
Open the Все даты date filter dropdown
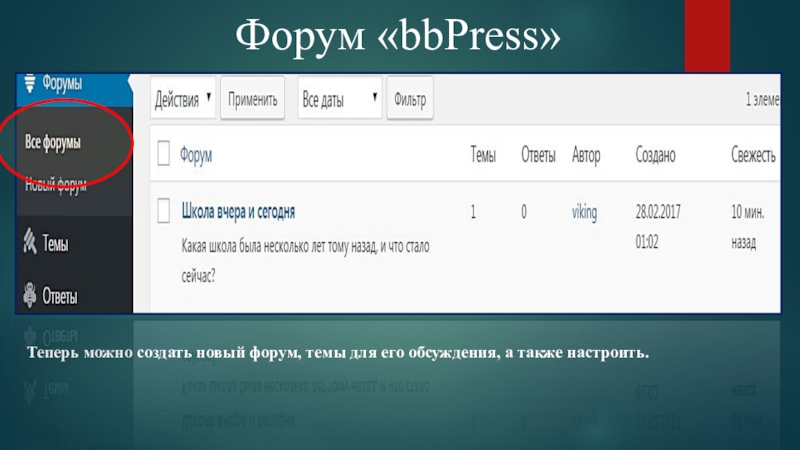pos(340,98)
